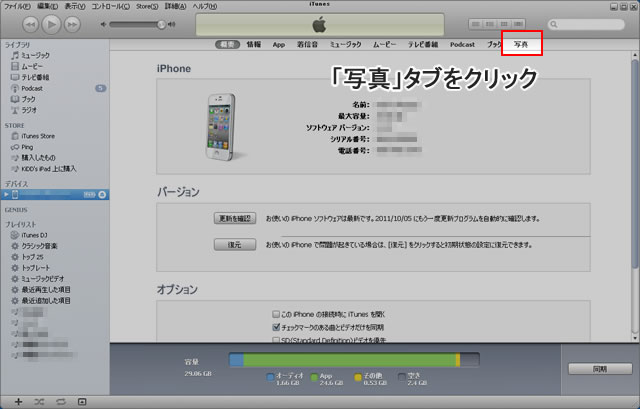
Task: Switch to the ムービー tab
Action: pos(384,44)
